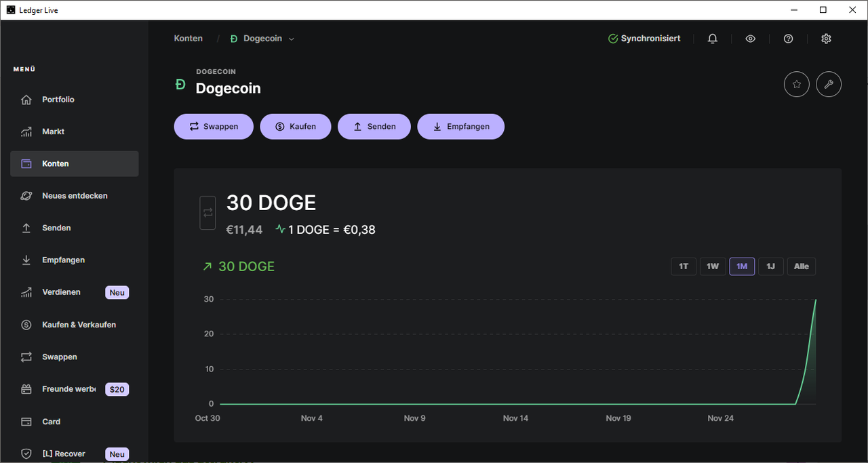Click the Dogecoin breadcrumb chevron arrow

coord(292,39)
